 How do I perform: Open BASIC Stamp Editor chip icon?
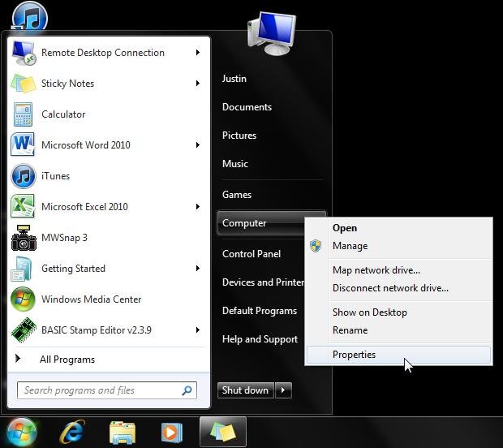click(24, 330)
